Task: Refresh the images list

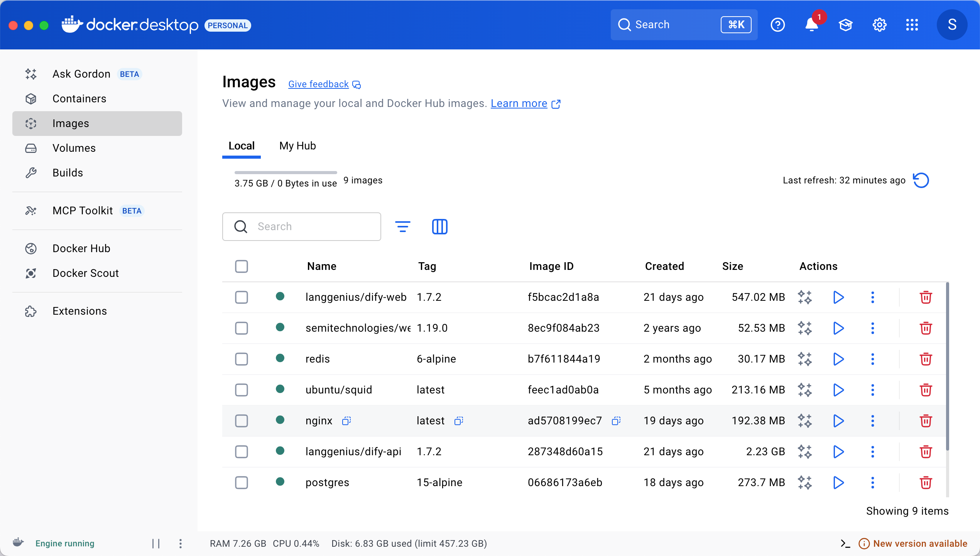Action: 921,180
